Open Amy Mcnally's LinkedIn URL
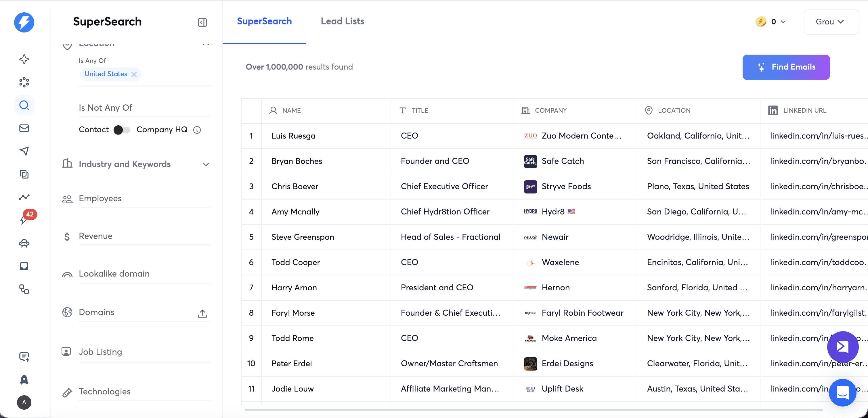This screenshot has width=868, height=418. click(x=818, y=212)
